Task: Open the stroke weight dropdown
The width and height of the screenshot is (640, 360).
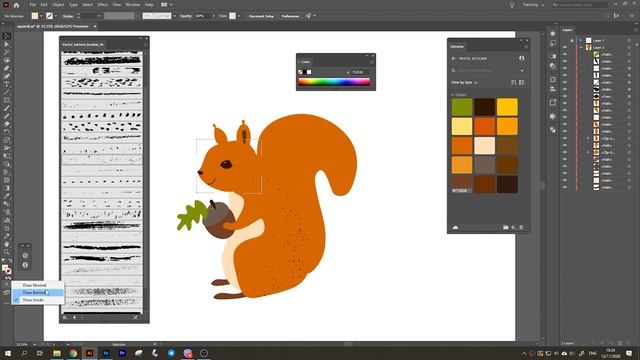Action: (99, 16)
